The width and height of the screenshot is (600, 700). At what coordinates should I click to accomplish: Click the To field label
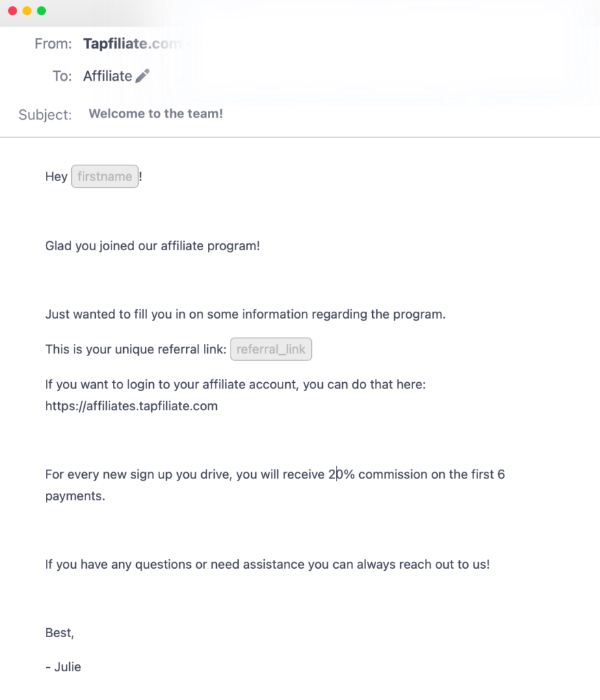tap(62, 75)
